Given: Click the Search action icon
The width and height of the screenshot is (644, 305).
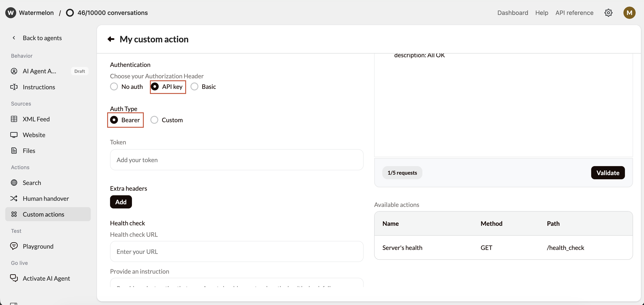Looking at the screenshot, I should (x=14, y=183).
